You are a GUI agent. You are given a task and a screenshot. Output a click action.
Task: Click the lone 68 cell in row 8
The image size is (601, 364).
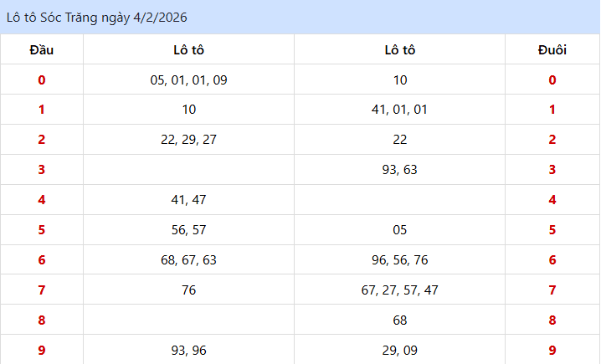399,320
